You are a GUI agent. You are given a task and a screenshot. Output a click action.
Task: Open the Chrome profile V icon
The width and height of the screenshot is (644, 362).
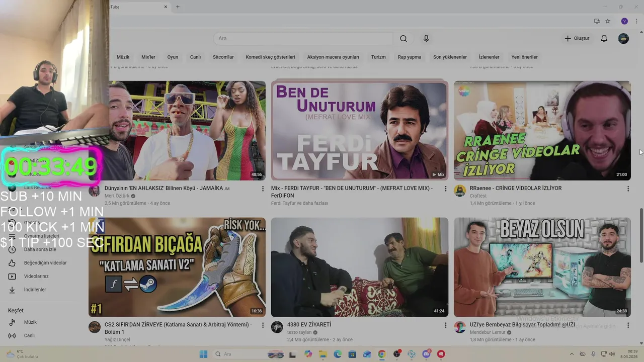click(x=624, y=21)
